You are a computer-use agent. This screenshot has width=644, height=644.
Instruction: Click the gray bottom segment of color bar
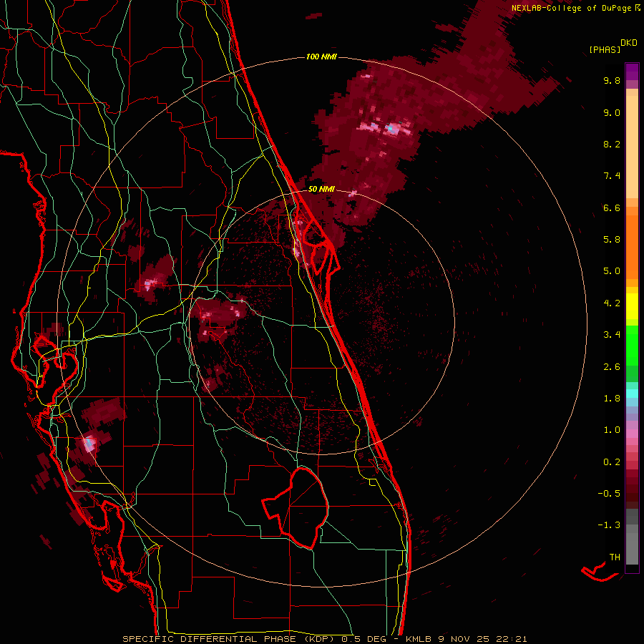click(x=632, y=548)
